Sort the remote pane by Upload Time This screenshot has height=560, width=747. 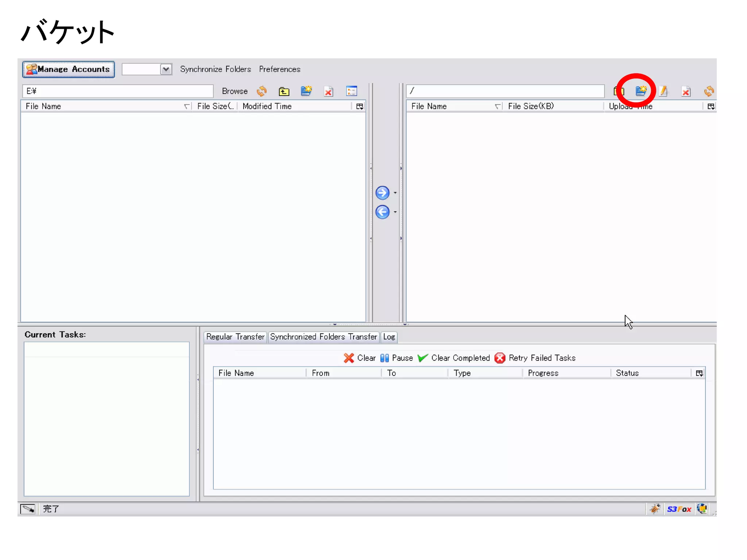pyautogui.click(x=653, y=106)
